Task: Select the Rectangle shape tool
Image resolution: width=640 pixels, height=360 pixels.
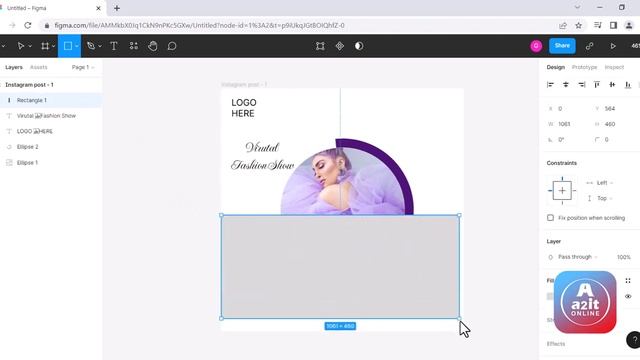Action: 68,46
